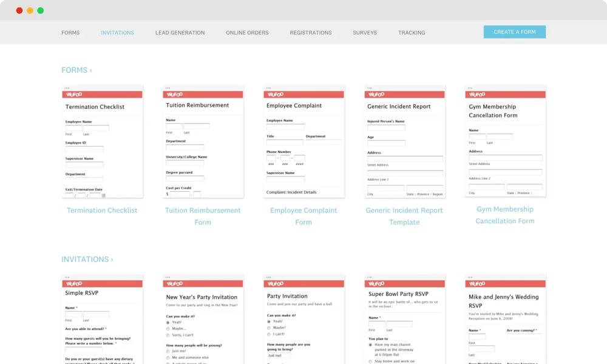607x364 pixels.
Task: Switch to the Lead Generation tab
Action: click(x=180, y=33)
